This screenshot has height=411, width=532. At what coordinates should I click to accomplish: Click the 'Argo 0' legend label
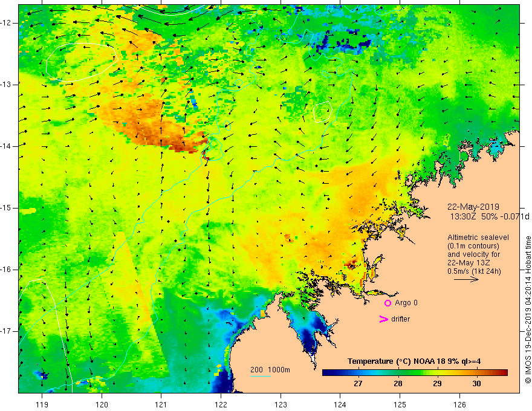tap(406, 303)
